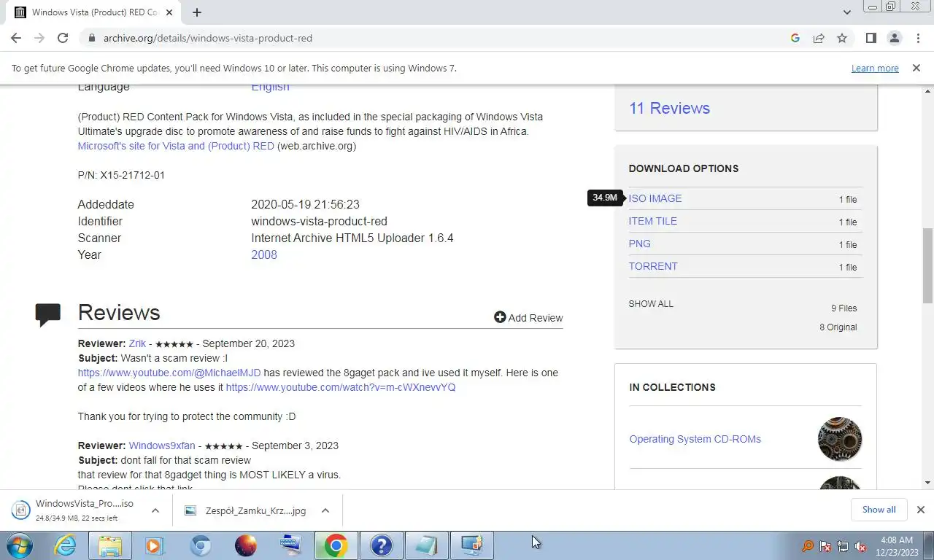
Task: Expand the iso download options chevron
Action: 155,510
